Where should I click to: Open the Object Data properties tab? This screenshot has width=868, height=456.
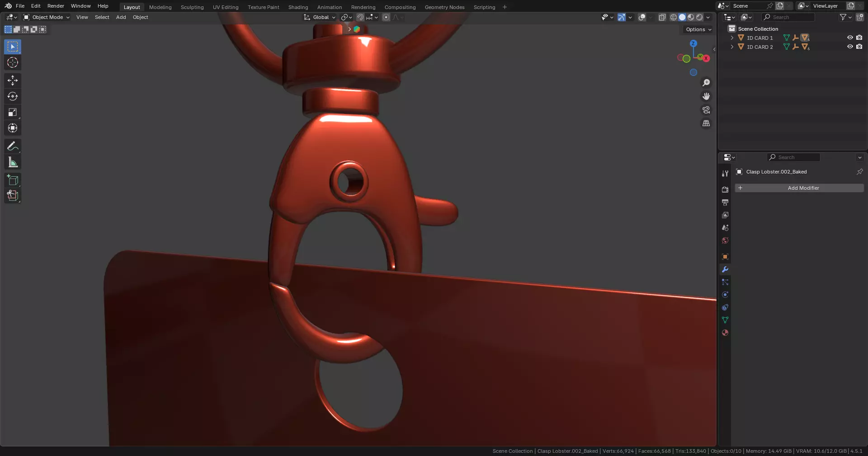pyautogui.click(x=725, y=320)
